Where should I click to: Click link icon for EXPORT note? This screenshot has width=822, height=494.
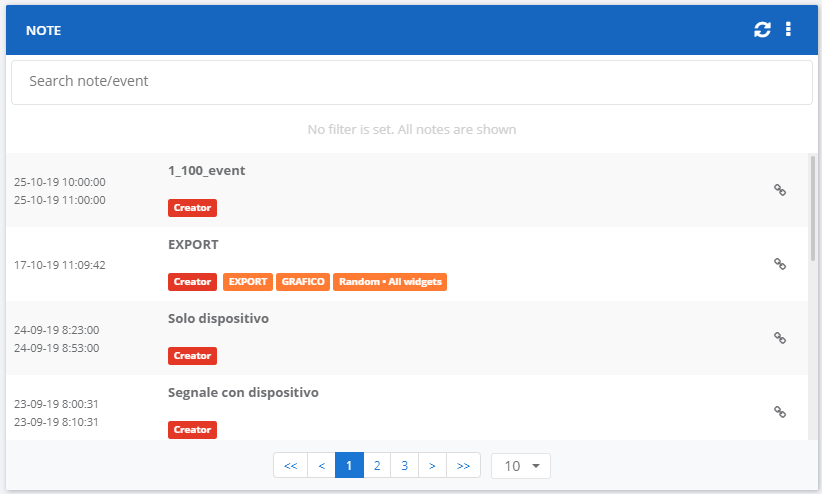[x=780, y=264]
